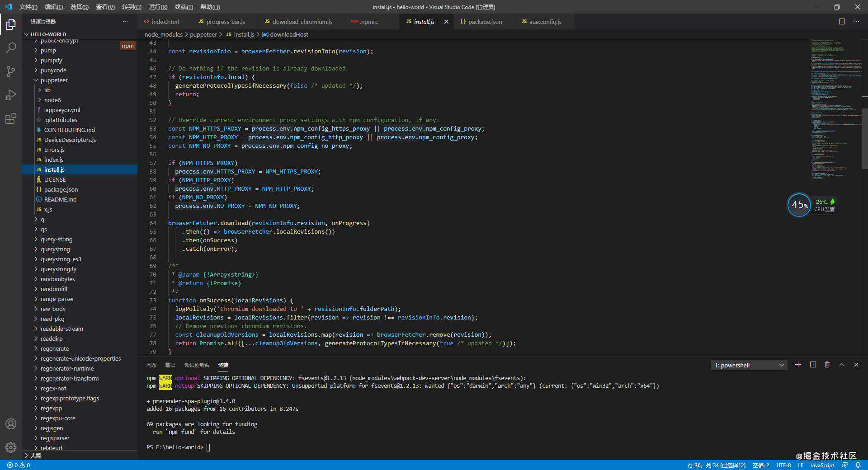This screenshot has width=868, height=470.
Task: Show the 输出 output panel tab
Action: [170, 365]
